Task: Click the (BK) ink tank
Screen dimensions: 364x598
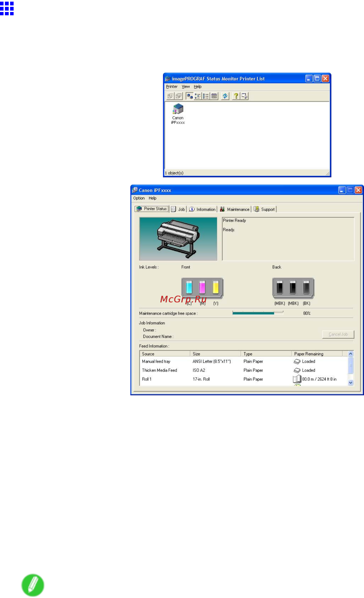Action: (x=306, y=287)
